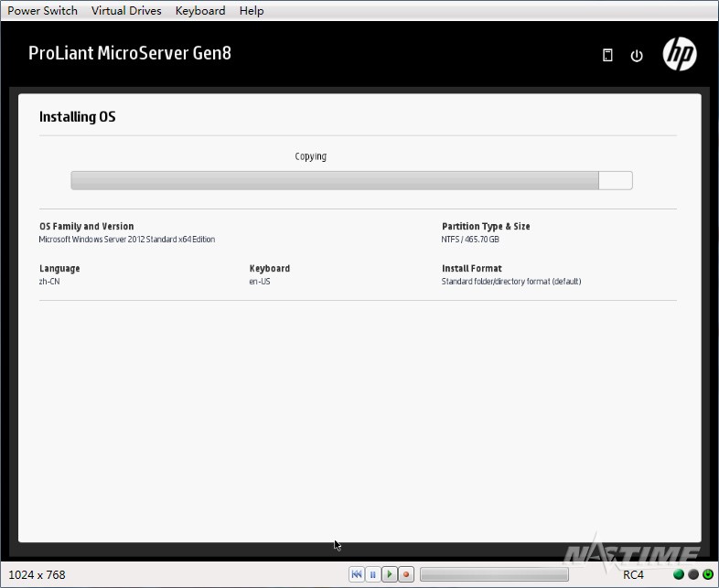The width and height of the screenshot is (719, 588).
Task: Click the NTFS / 465.70 GB value
Action: pyautogui.click(x=470, y=240)
